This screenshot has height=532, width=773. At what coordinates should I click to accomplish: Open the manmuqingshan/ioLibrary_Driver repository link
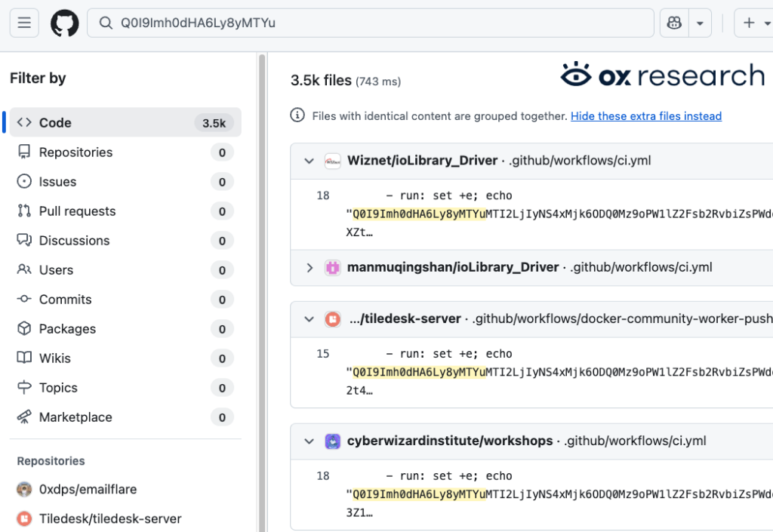(453, 267)
